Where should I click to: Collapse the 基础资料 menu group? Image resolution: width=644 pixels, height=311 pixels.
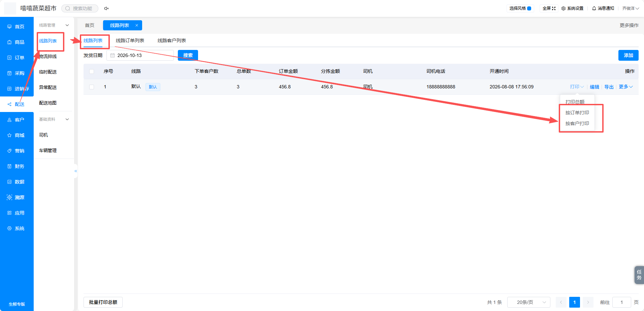coord(67,119)
